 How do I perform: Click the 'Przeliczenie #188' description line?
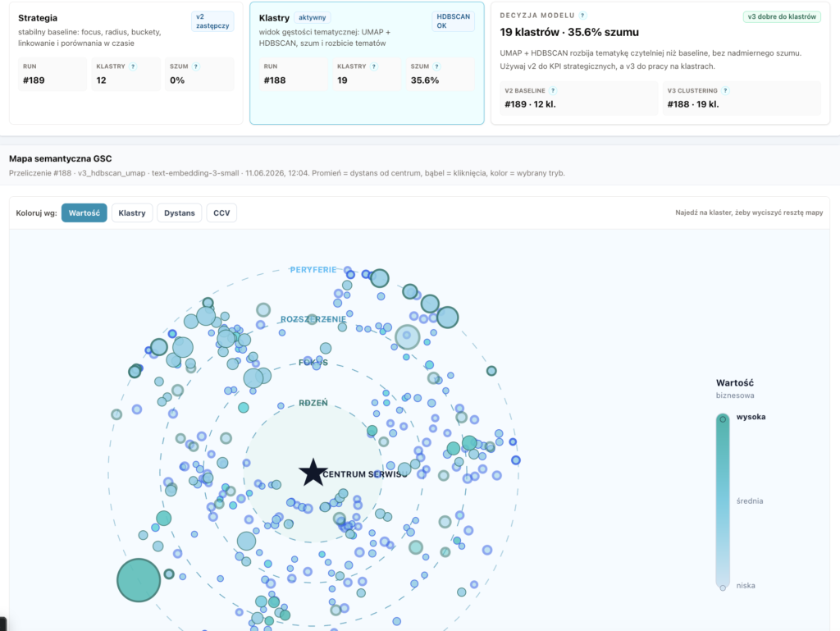286,173
